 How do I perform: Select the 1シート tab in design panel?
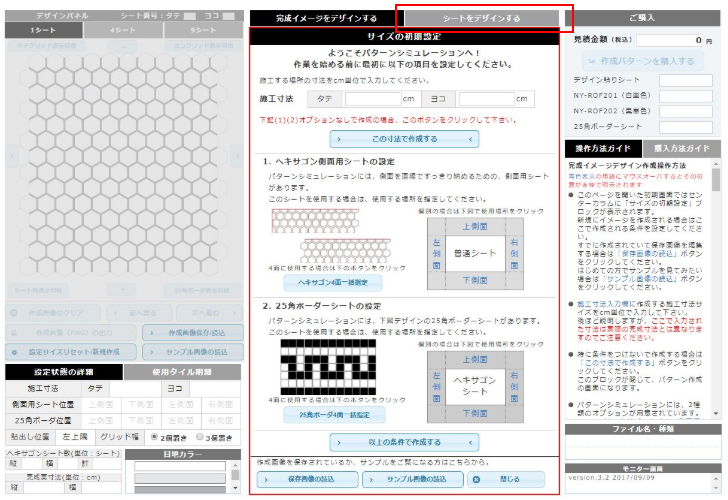44,30
